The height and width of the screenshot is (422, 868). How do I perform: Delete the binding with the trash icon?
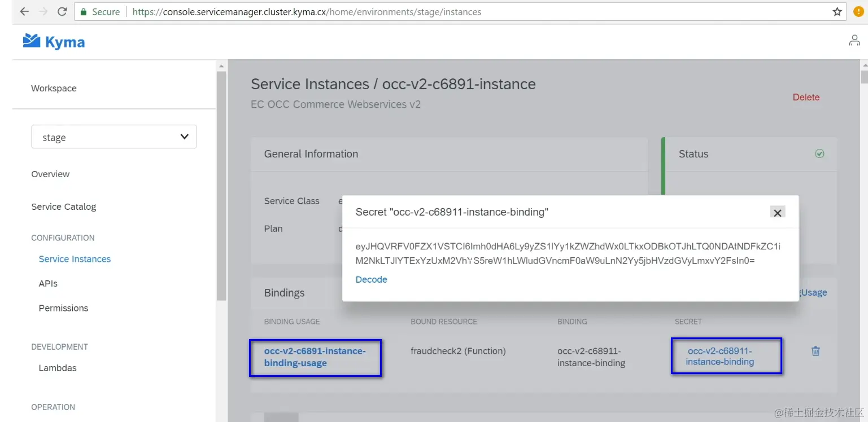815,351
